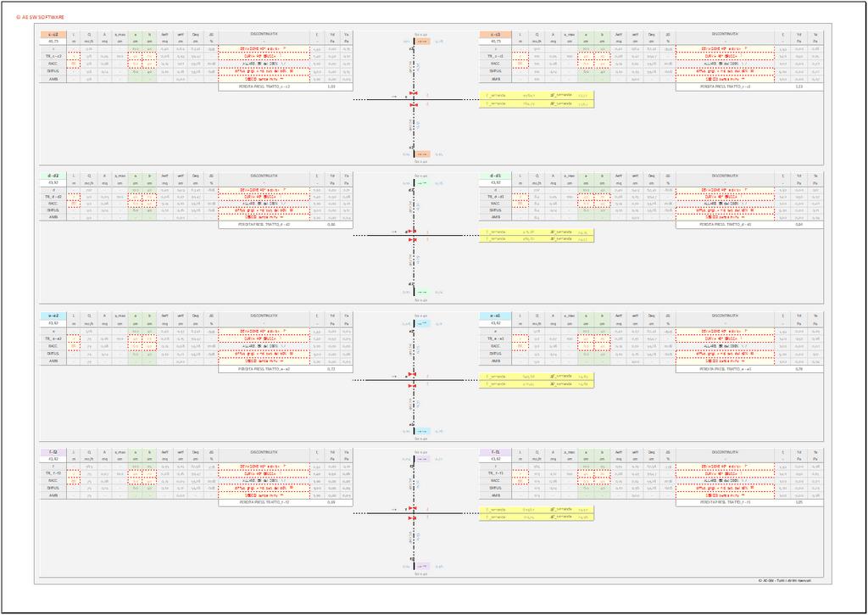Select the purple f-f2 section header cell
The width and height of the screenshot is (868, 615).
[x=53, y=452]
